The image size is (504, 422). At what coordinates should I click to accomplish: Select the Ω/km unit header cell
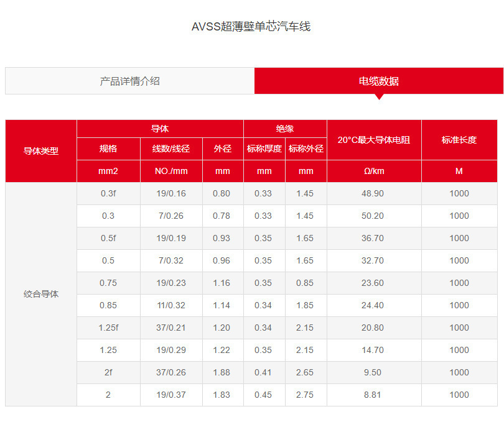(374, 171)
